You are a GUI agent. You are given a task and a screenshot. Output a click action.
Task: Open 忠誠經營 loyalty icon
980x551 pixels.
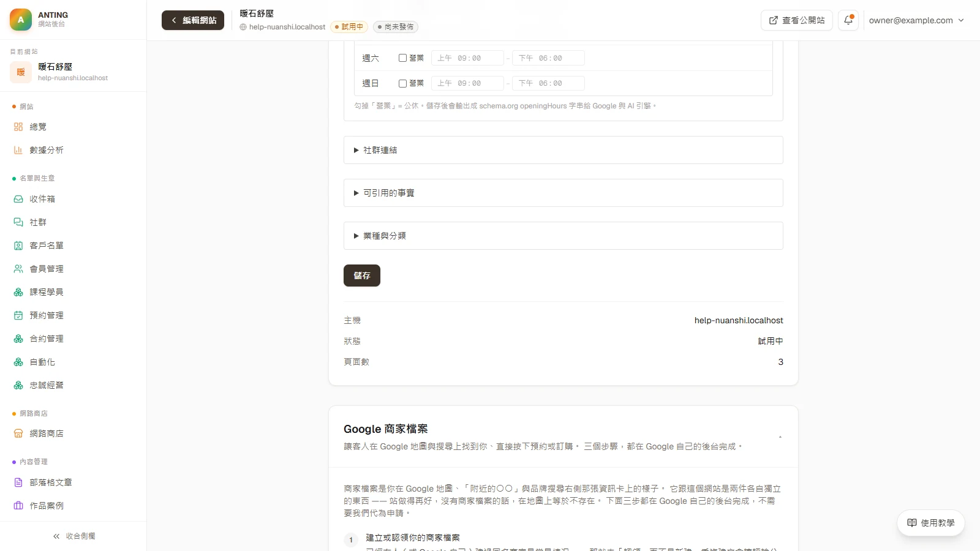pyautogui.click(x=18, y=385)
